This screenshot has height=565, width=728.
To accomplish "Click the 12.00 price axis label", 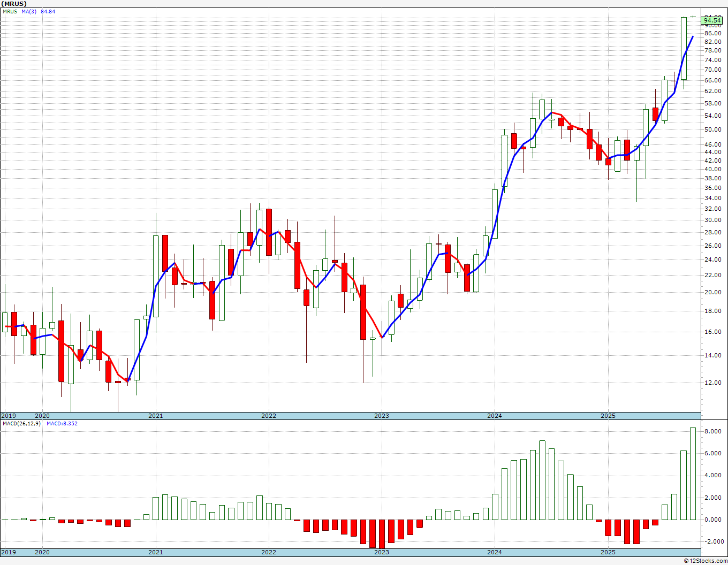I will pos(712,383).
